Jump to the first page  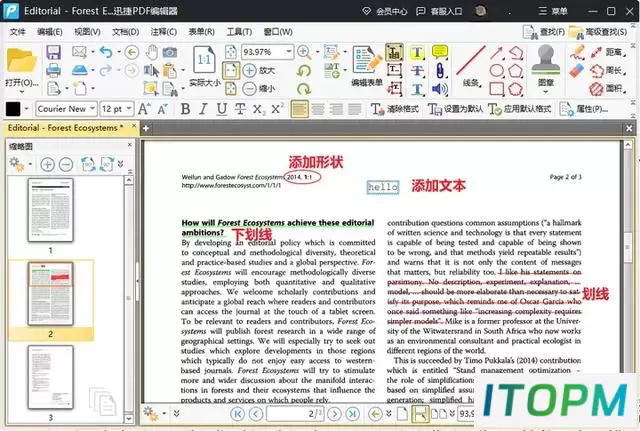pyautogui.click(x=237, y=414)
